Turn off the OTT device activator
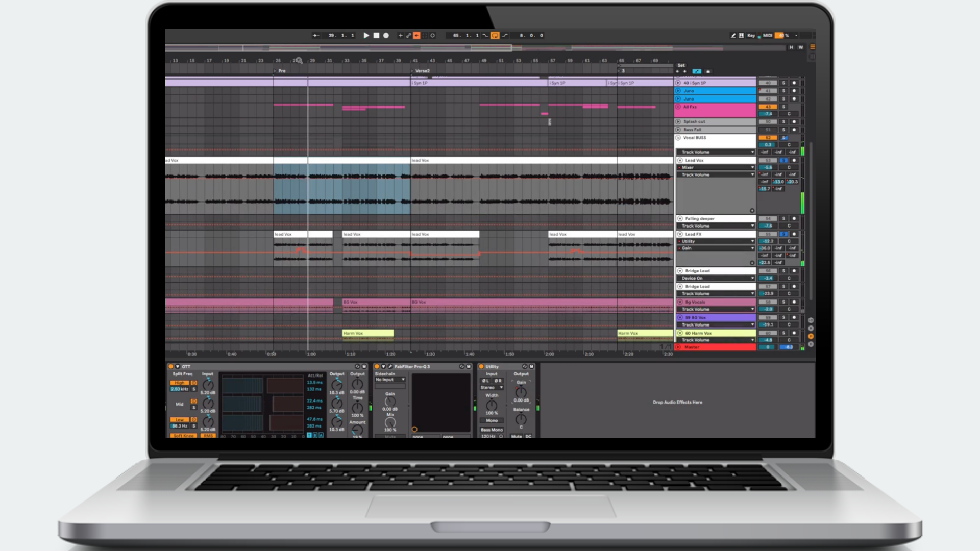The width and height of the screenshot is (980, 551). click(x=171, y=366)
